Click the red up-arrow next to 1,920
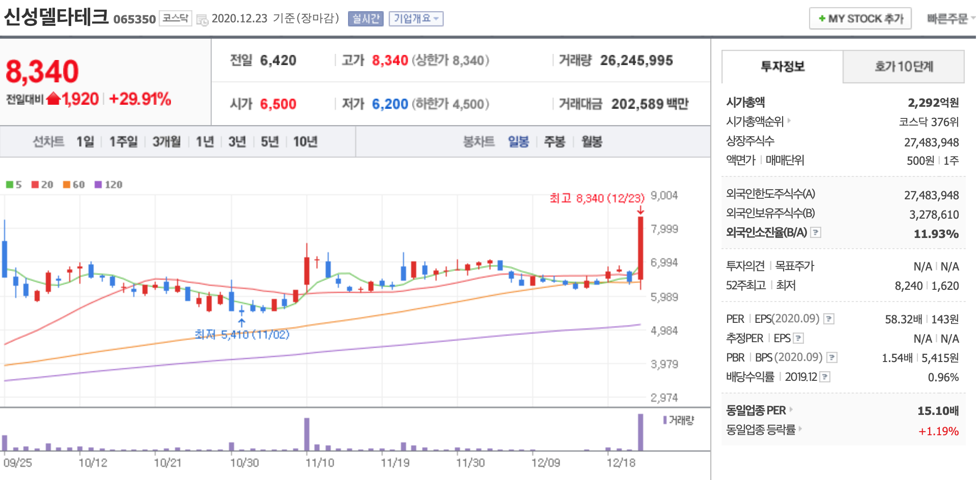The height and width of the screenshot is (480, 980). (x=53, y=99)
